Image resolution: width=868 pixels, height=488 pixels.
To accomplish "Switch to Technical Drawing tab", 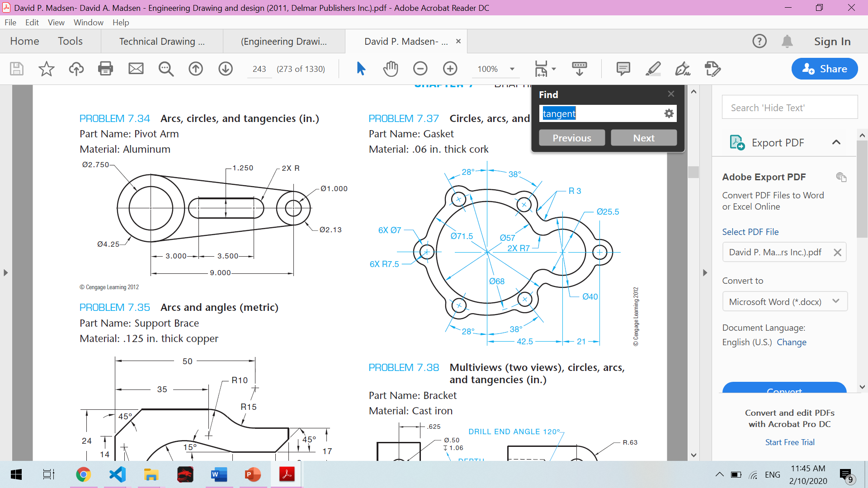I will [x=162, y=42].
